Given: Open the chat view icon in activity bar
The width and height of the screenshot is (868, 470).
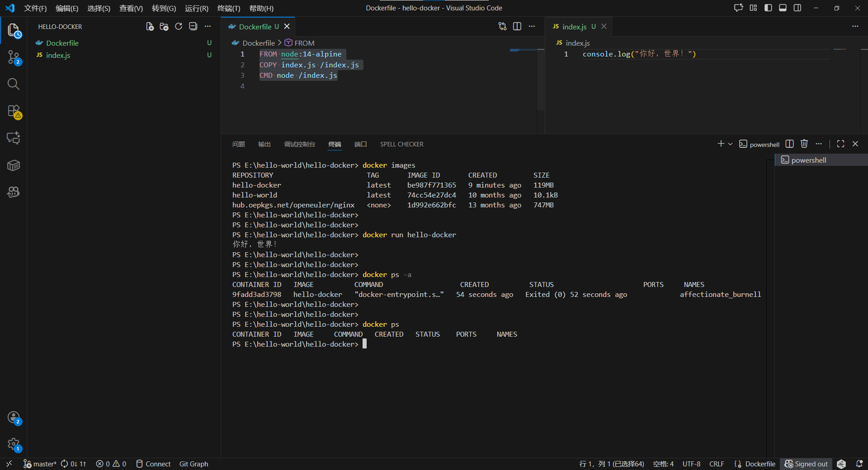Looking at the screenshot, I should point(14,138).
